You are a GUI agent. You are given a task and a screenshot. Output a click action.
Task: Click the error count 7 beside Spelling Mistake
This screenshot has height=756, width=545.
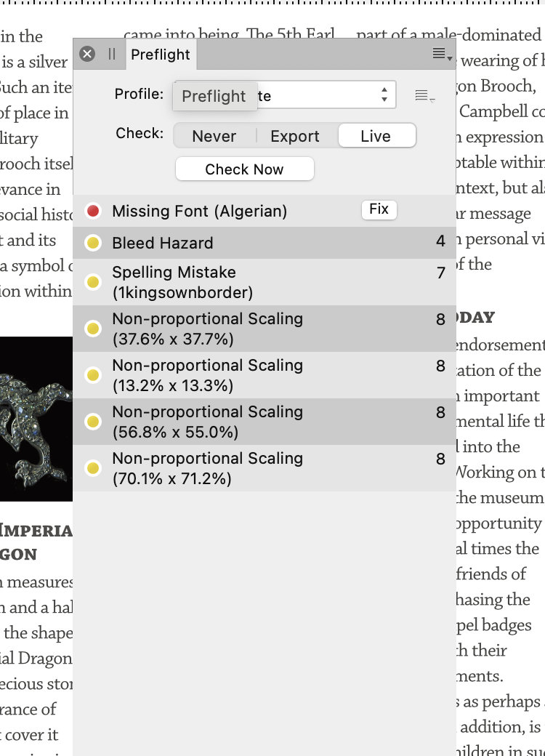[440, 274]
